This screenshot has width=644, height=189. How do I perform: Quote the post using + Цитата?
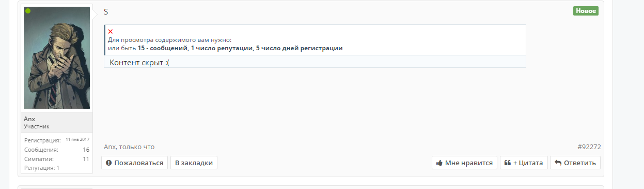524,163
